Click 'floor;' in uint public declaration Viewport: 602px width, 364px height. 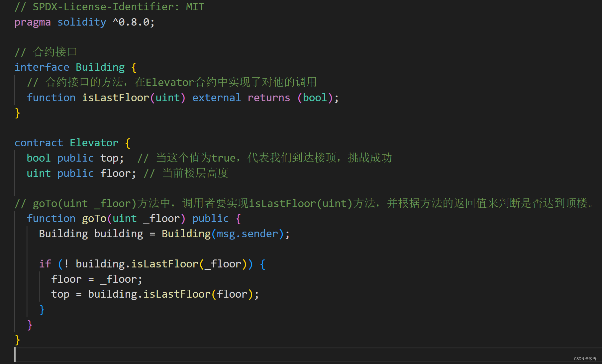[x=118, y=174]
